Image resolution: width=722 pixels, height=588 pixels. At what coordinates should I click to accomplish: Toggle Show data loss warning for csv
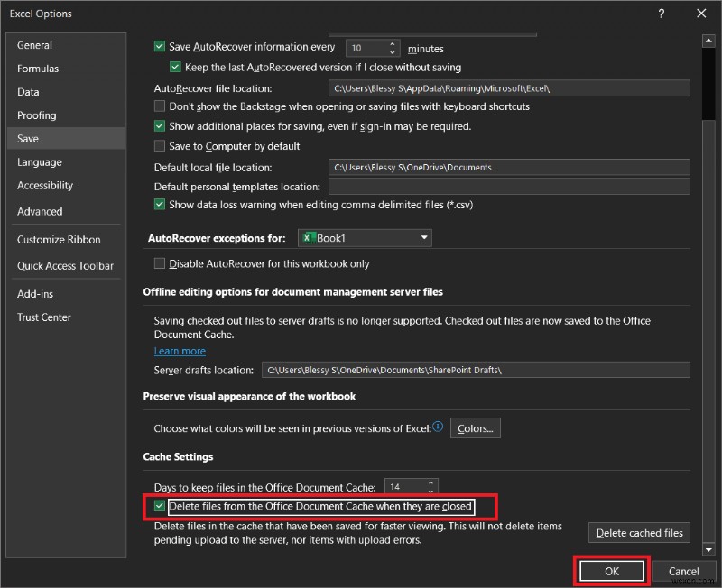tap(160, 205)
